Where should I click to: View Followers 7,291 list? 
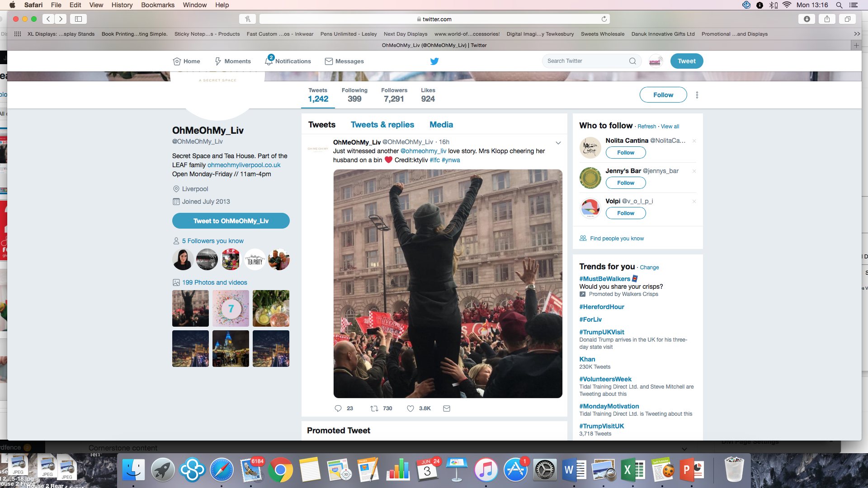pos(394,95)
